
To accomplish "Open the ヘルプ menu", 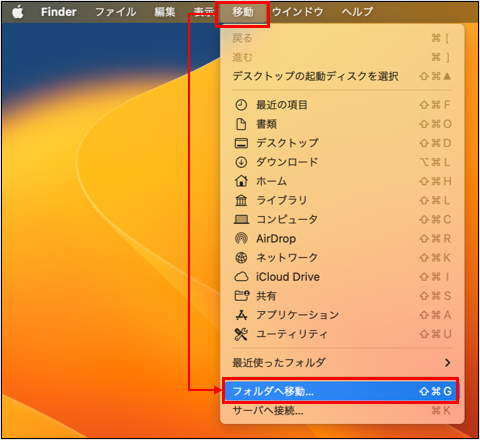I will pos(357,12).
